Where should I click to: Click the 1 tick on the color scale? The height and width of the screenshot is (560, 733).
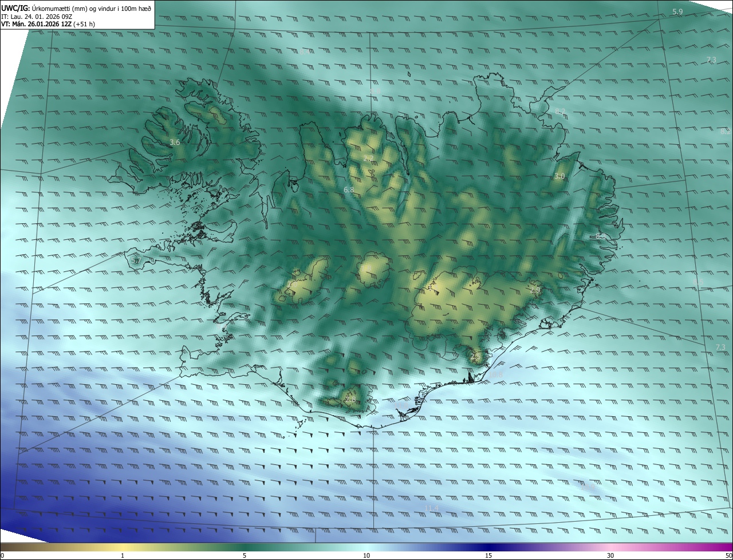(x=123, y=555)
